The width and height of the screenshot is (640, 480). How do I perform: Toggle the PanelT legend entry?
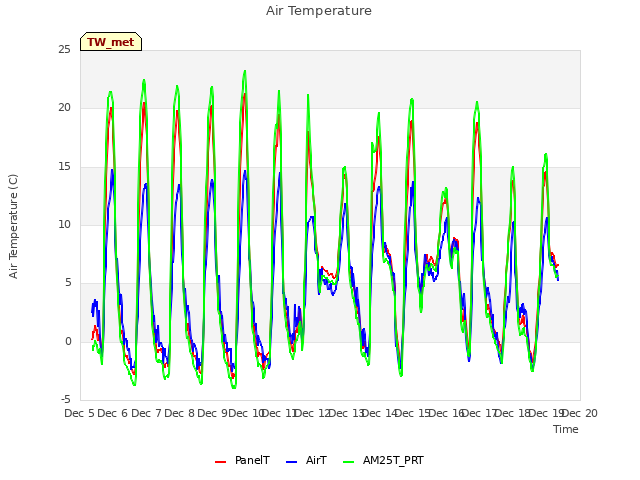click(x=242, y=460)
